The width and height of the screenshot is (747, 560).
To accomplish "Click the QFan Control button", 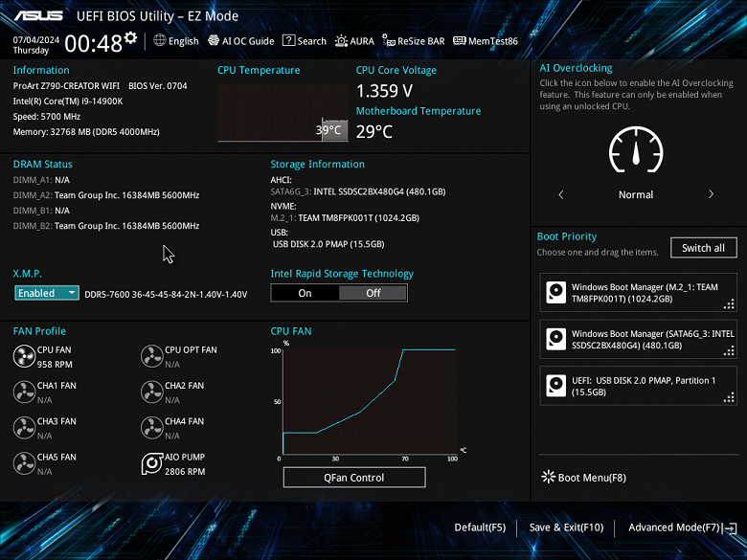I will pos(354,477).
